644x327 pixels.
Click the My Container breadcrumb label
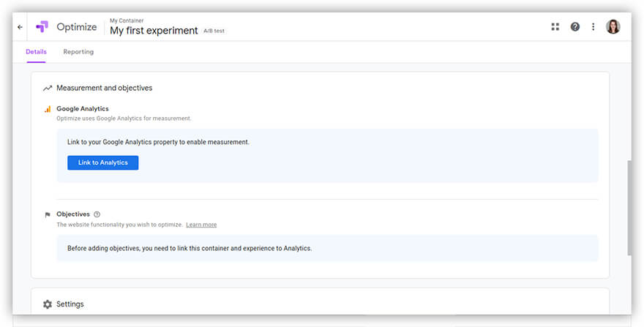[127, 20]
